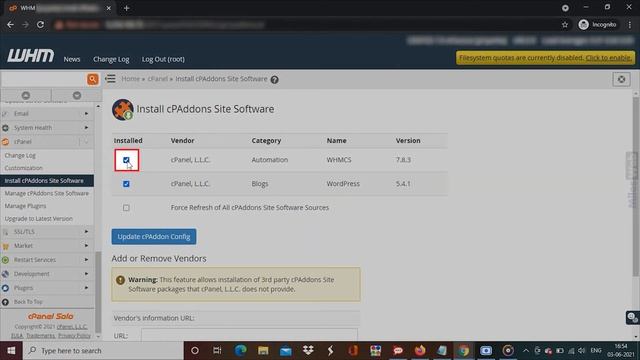This screenshot has width=640, height=360.
Task: Select Change Log in cPanel sidebar
Action: pos(20,156)
